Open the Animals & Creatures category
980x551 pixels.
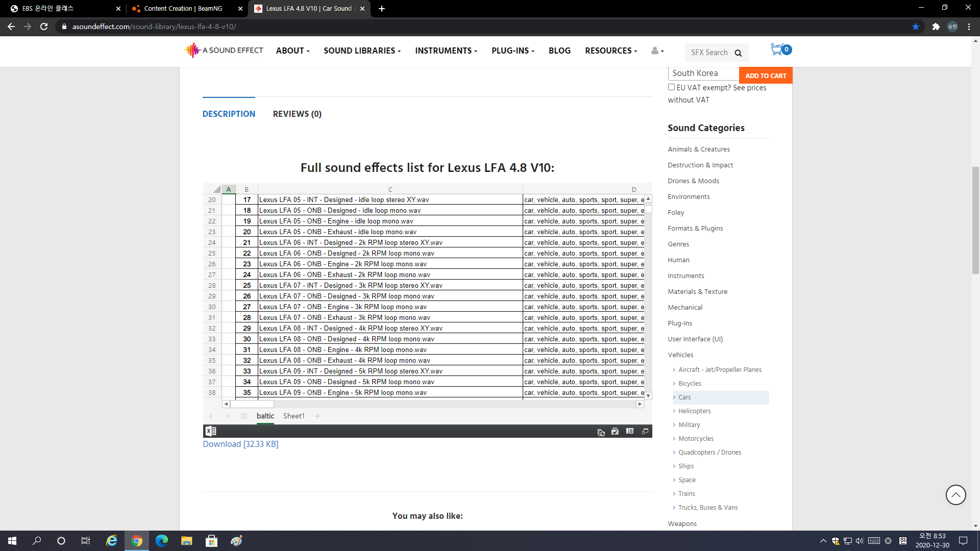click(x=699, y=149)
